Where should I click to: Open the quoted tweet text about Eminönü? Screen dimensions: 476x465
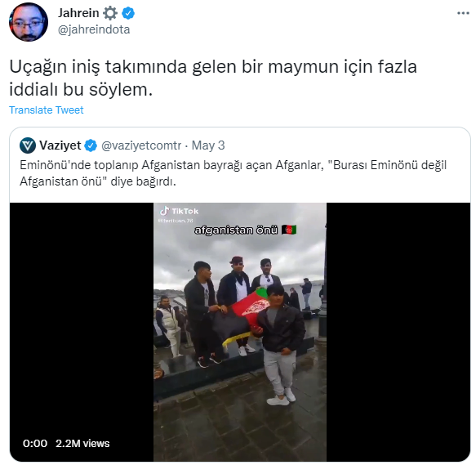point(233,173)
